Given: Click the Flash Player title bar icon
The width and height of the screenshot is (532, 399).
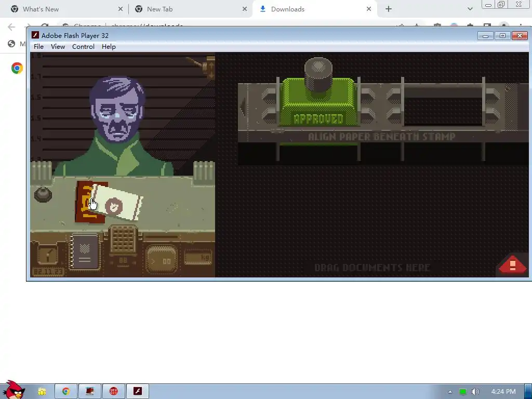Looking at the screenshot, I should (x=35, y=35).
